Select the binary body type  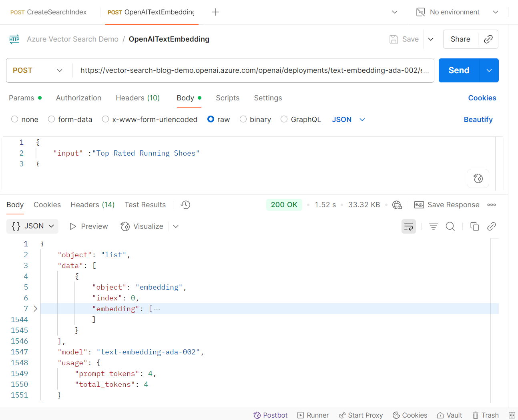(243, 119)
